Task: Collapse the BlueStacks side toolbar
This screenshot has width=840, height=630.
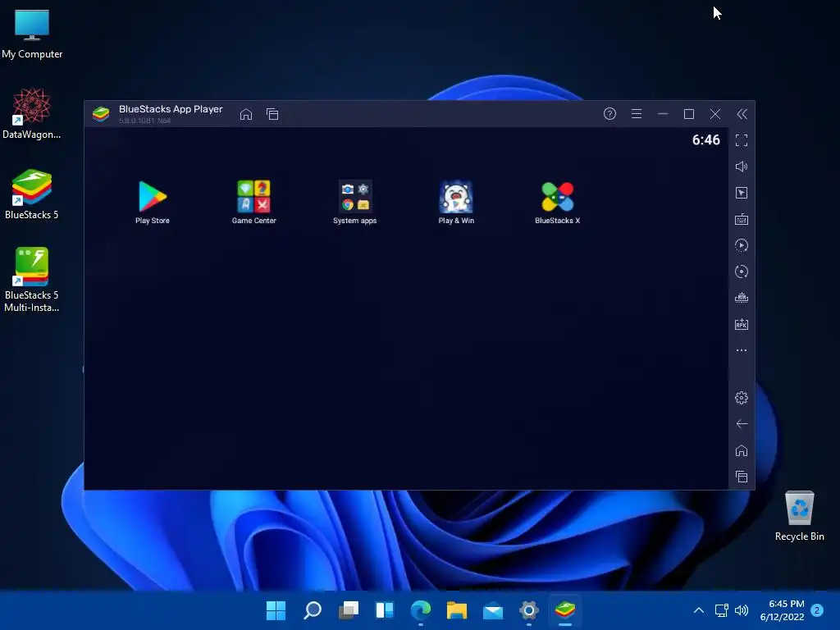Action: coord(742,113)
